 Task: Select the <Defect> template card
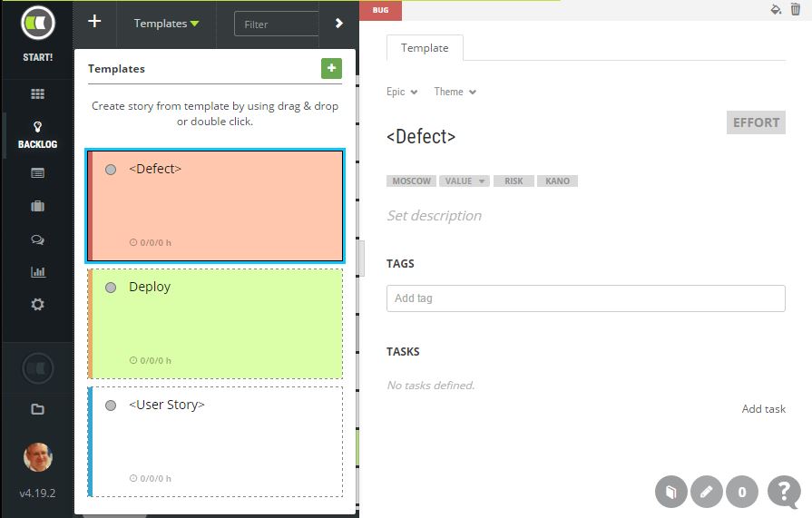pyautogui.click(x=215, y=206)
